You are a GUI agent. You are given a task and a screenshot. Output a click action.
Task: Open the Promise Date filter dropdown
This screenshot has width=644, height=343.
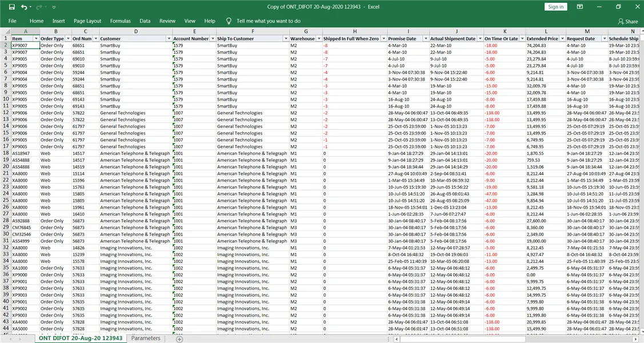(x=426, y=39)
